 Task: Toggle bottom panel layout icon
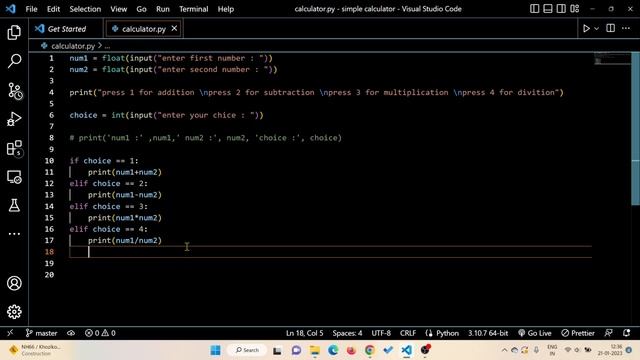(x=548, y=9)
